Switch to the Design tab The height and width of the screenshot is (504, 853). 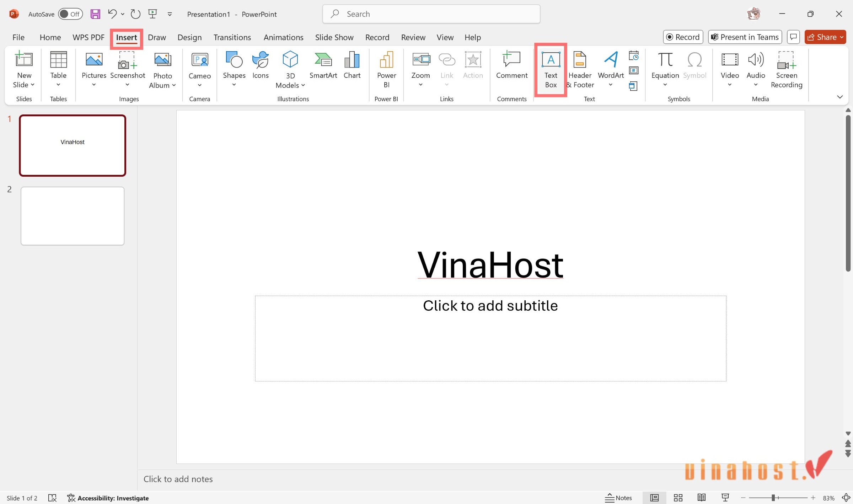(189, 37)
